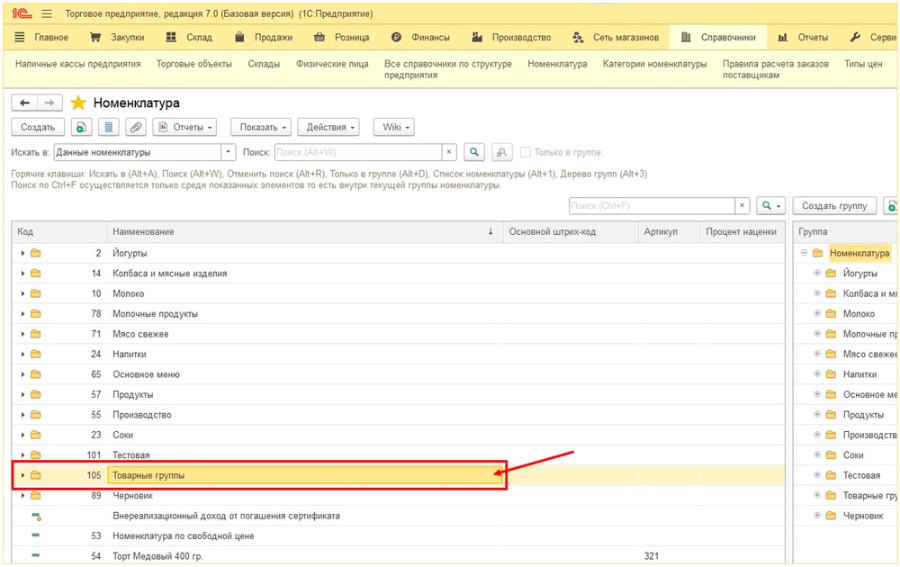The width and height of the screenshot is (900, 567).
Task: Open Категории номенклатуры link
Action: coord(654,64)
